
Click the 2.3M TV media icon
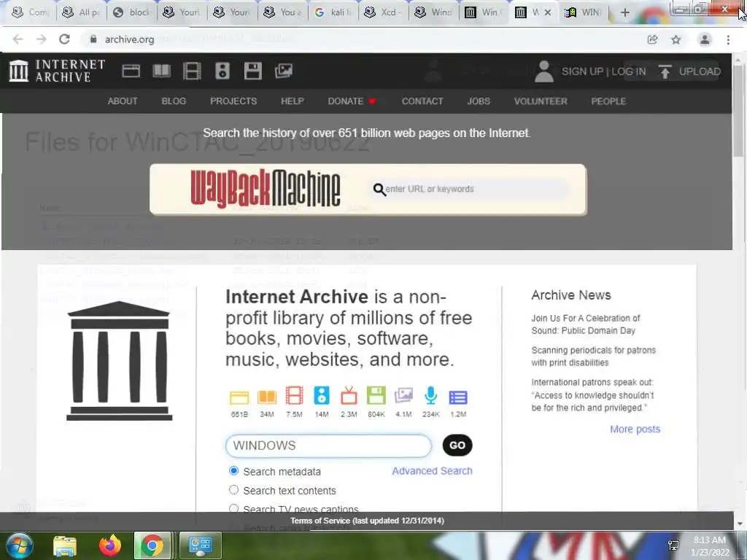click(349, 396)
